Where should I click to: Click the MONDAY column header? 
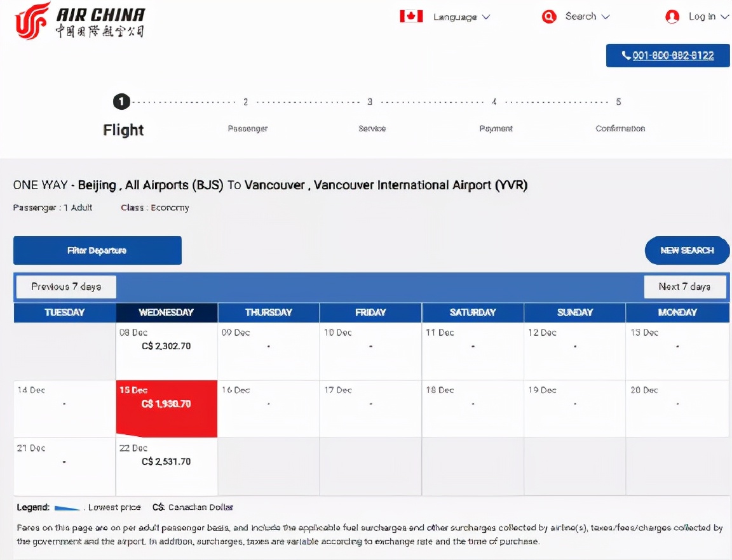click(x=677, y=312)
